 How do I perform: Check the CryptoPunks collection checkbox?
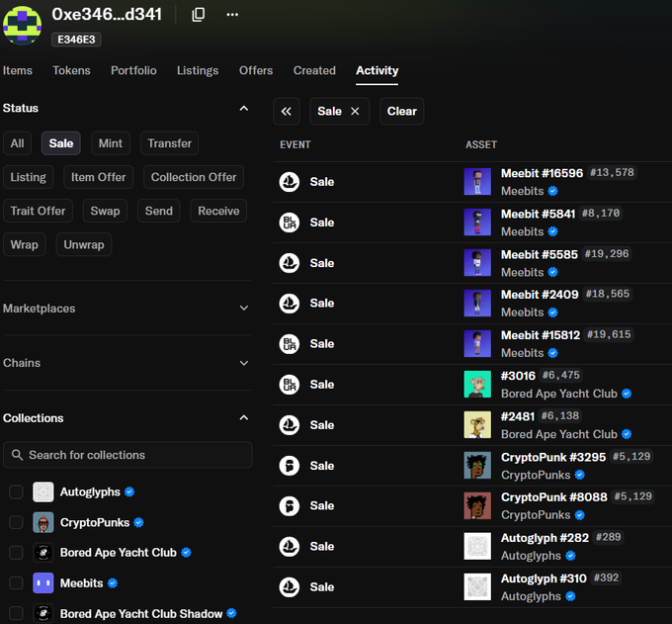pyautogui.click(x=16, y=522)
